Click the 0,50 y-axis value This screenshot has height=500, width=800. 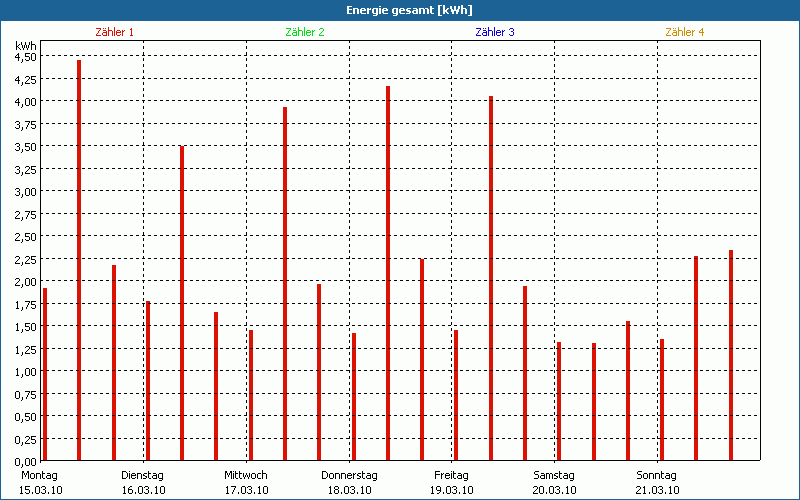pyautogui.click(x=26, y=416)
